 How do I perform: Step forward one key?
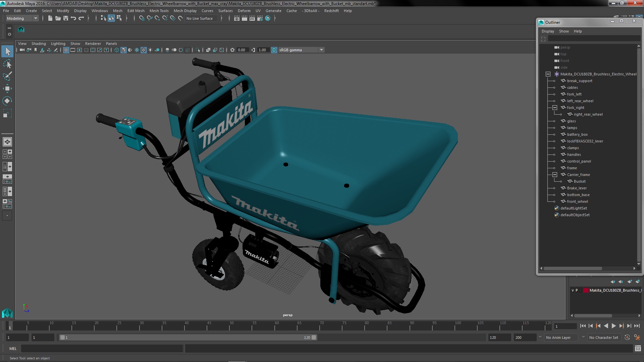pos(621,326)
